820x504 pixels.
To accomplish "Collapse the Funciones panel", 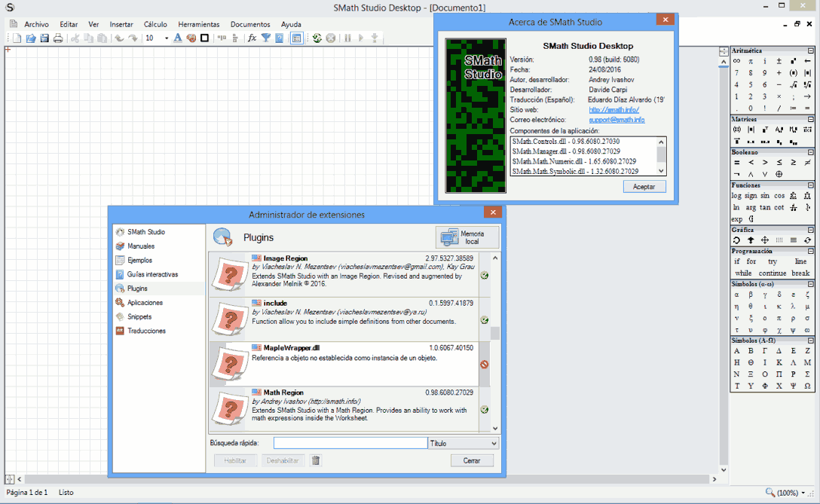I will (811, 185).
